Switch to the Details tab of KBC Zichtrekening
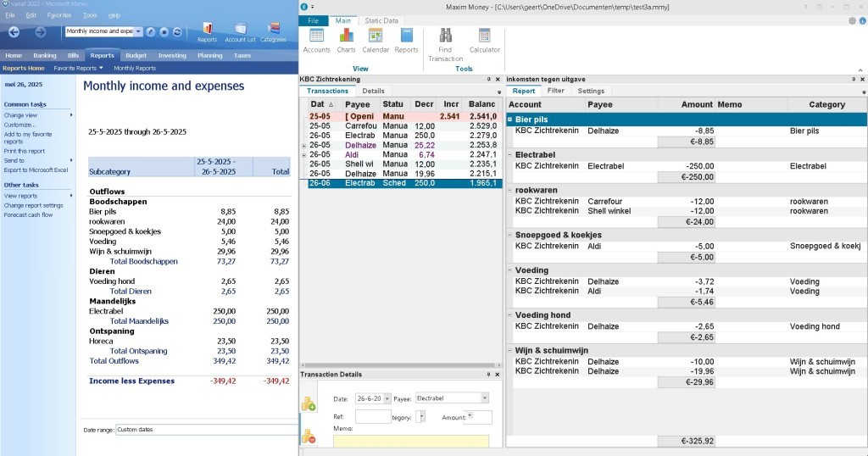Screen dimensions: 868x456 (373, 91)
